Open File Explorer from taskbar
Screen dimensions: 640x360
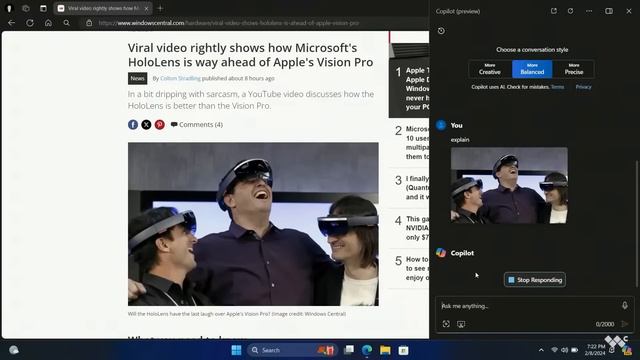385,350
